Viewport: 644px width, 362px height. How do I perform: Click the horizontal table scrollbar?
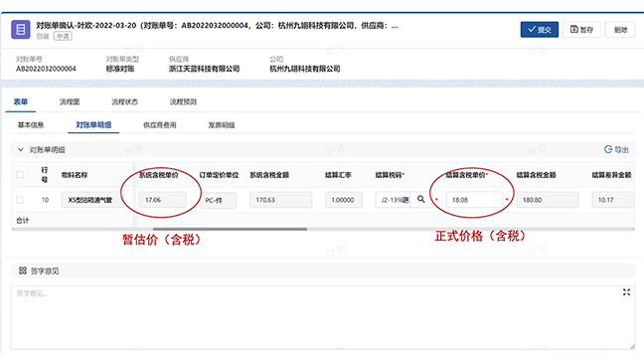(230, 229)
